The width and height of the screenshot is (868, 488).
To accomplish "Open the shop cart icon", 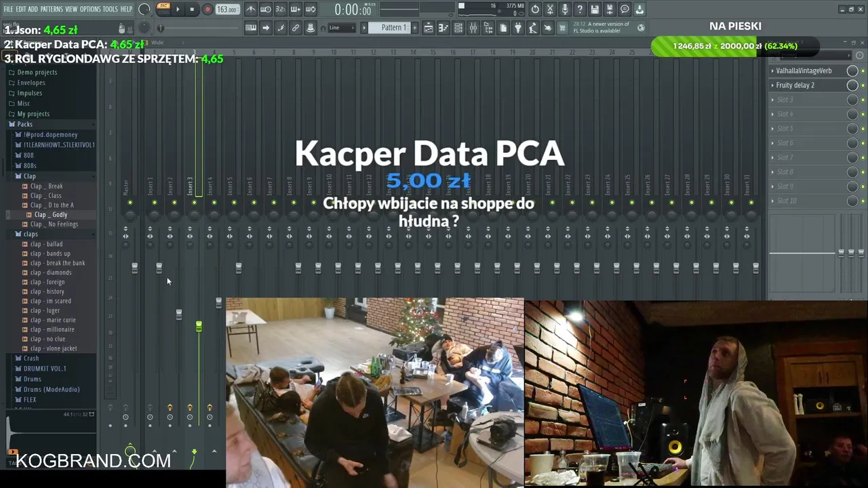I will [x=562, y=28].
